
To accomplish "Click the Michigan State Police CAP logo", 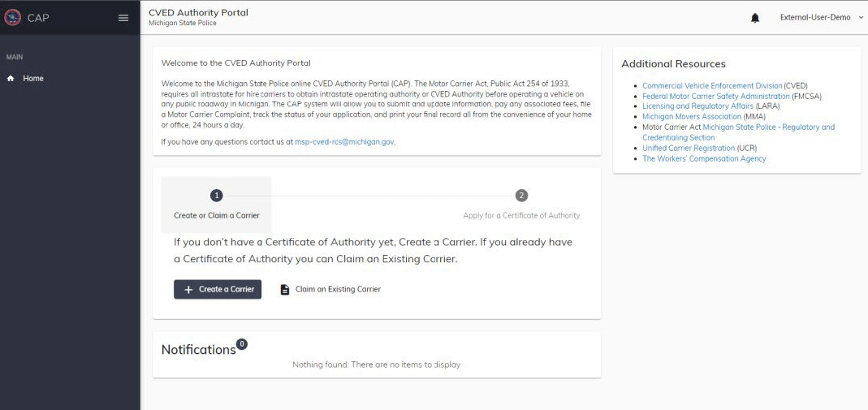I will tap(12, 17).
